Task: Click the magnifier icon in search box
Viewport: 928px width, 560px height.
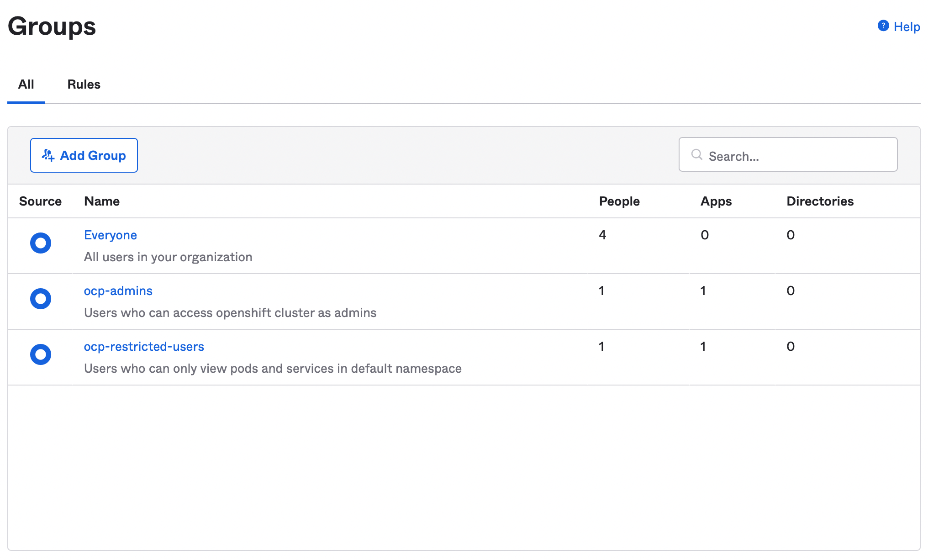Action: (x=696, y=155)
